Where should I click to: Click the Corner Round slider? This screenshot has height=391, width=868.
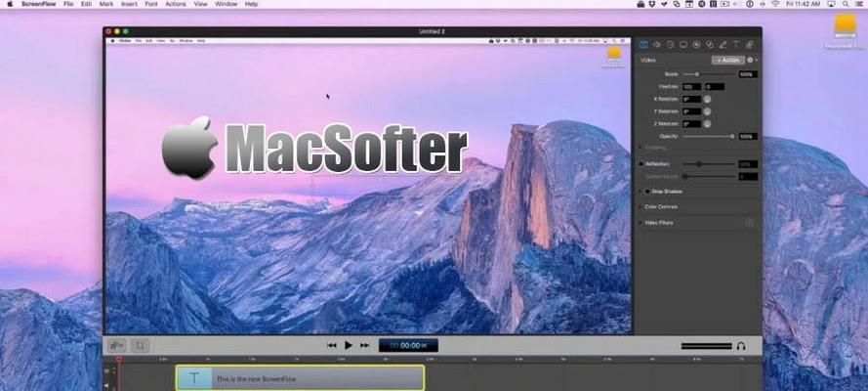[x=708, y=177]
